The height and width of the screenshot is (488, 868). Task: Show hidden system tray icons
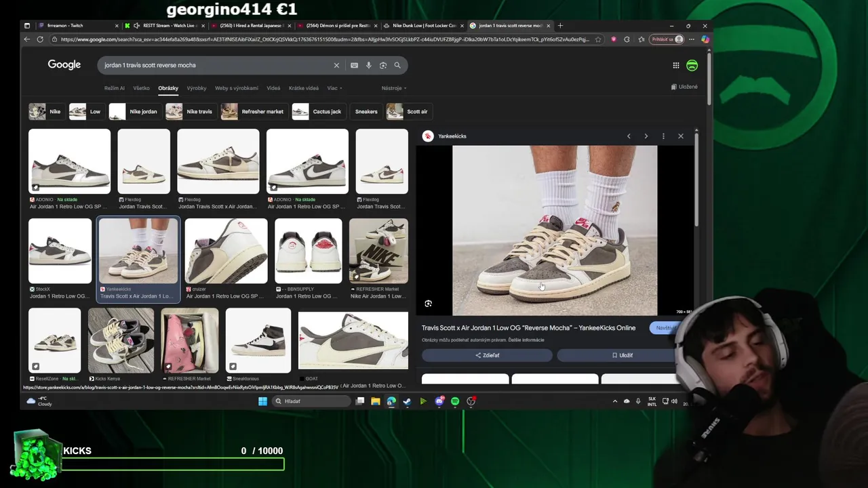pyautogui.click(x=615, y=401)
